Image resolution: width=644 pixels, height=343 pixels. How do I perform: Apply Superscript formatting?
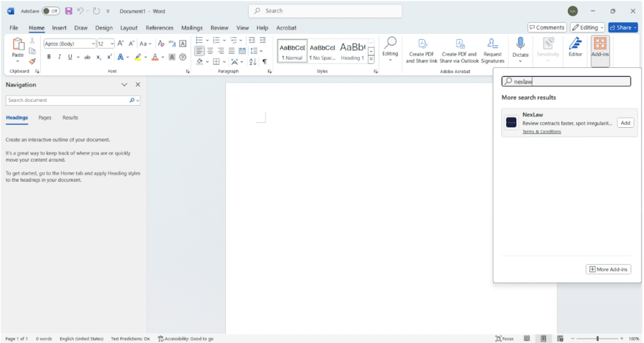point(109,57)
